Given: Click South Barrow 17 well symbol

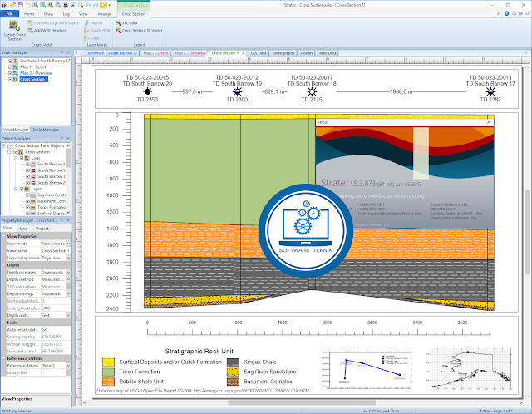Looking at the screenshot, I should pyautogui.click(x=490, y=91).
